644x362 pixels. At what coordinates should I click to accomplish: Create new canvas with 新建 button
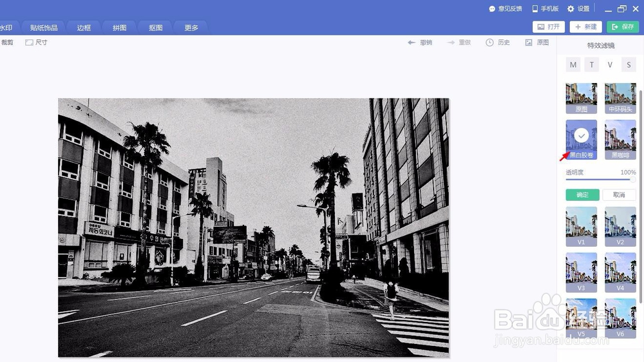coord(585,26)
